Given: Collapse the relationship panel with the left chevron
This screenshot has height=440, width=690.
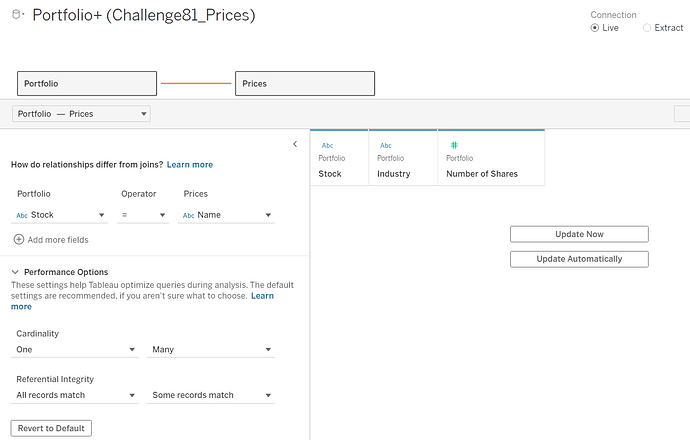Looking at the screenshot, I should [295, 145].
